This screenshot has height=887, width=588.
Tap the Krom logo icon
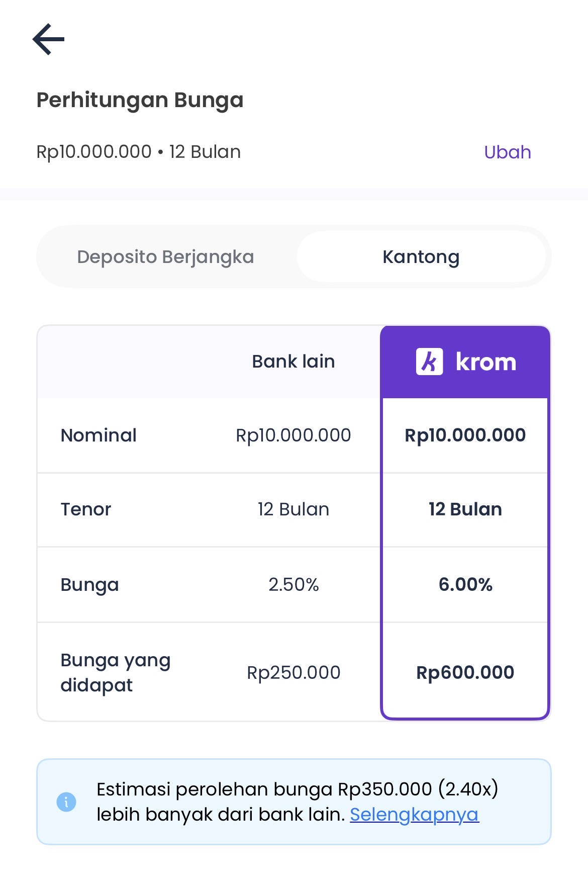[429, 362]
